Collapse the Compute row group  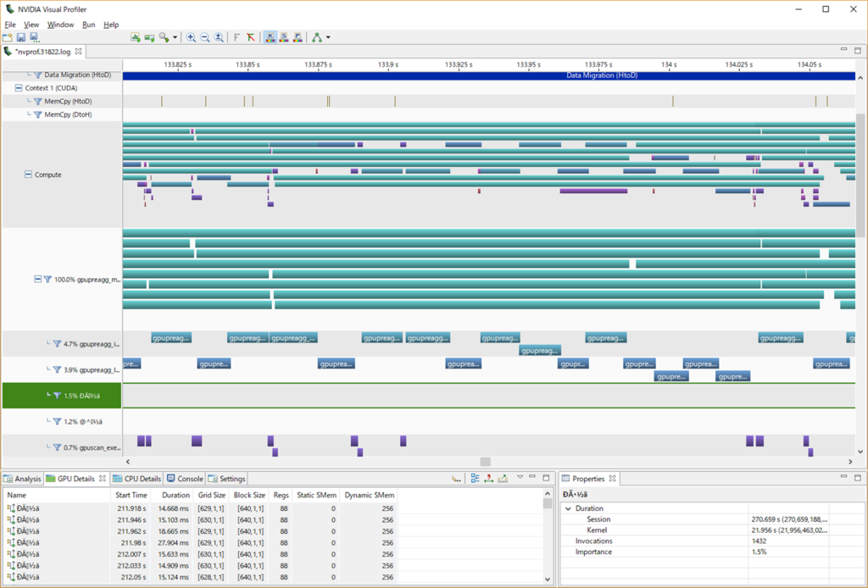pos(28,175)
